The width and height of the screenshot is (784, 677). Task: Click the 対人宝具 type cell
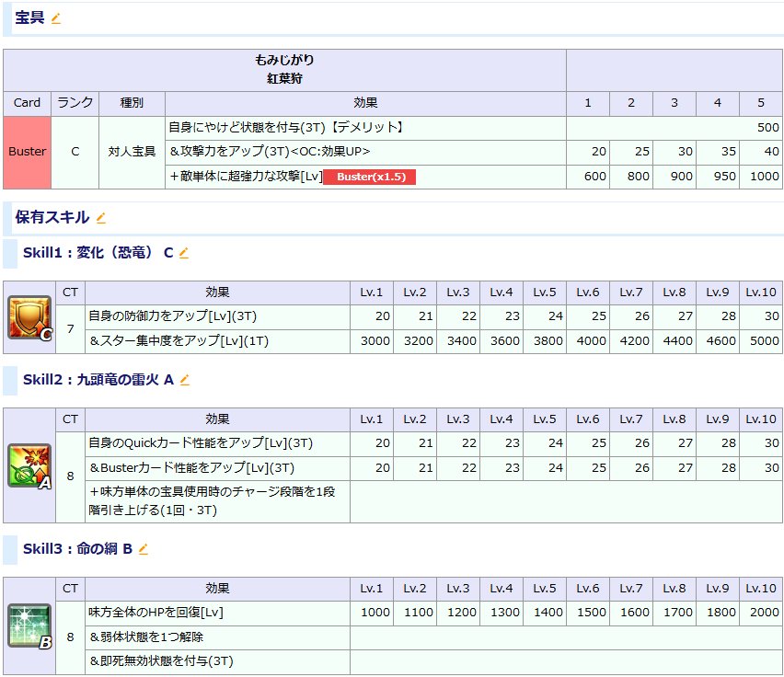point(132,153)
